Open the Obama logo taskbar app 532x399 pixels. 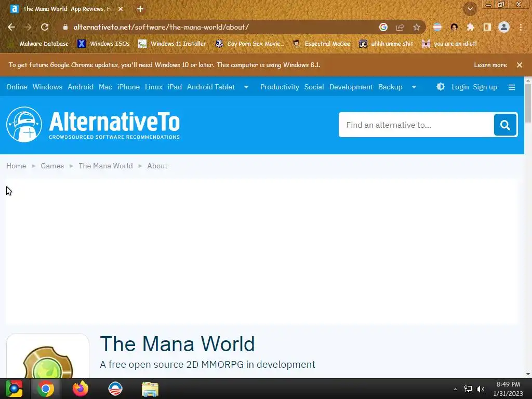pos(115,389)
